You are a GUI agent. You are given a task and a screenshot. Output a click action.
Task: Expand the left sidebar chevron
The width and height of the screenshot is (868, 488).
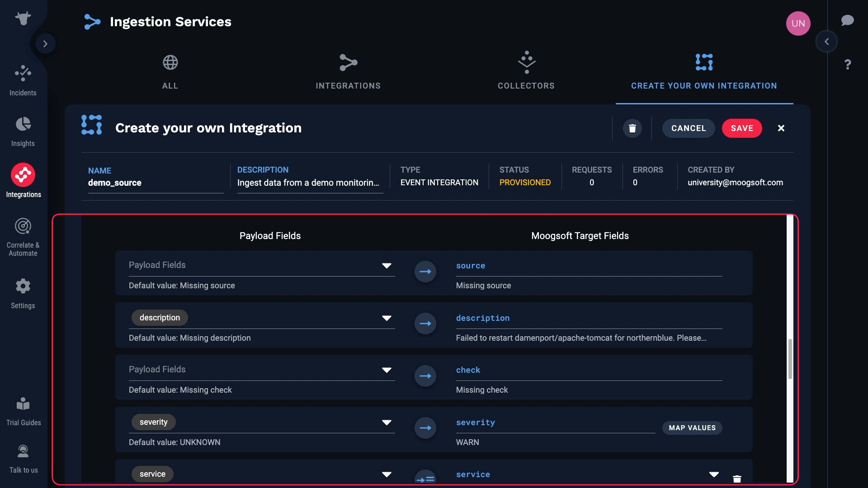[x=45, y=44]
